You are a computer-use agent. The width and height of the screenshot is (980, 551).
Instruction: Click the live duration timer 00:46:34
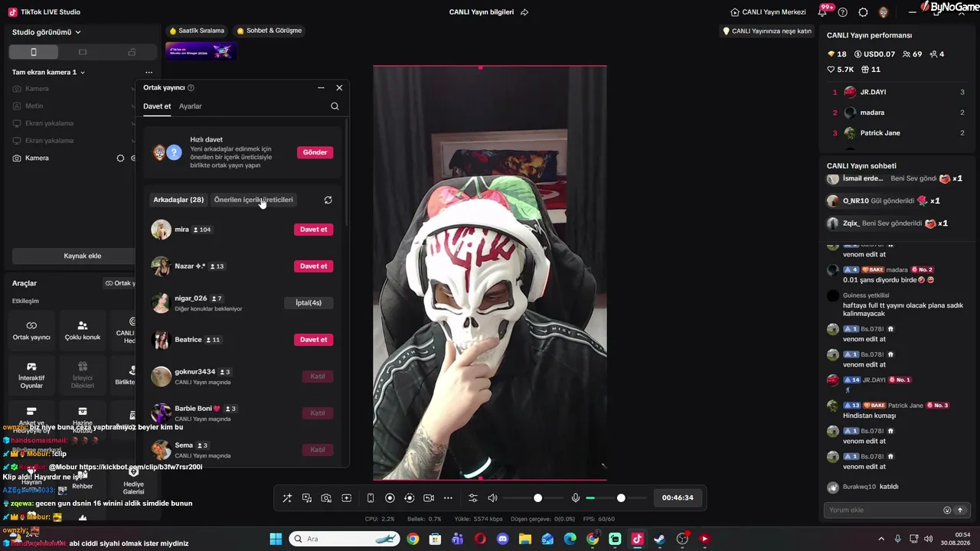tap(678, 498)
